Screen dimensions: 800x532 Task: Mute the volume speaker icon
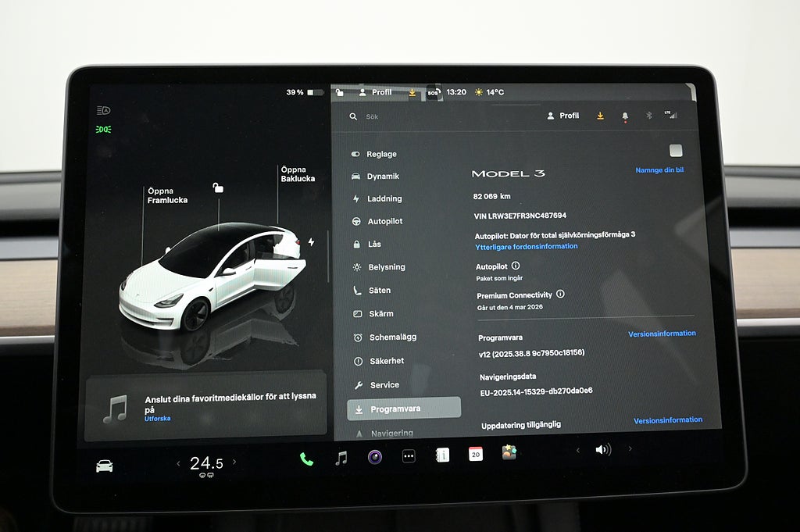click(602, 449)
